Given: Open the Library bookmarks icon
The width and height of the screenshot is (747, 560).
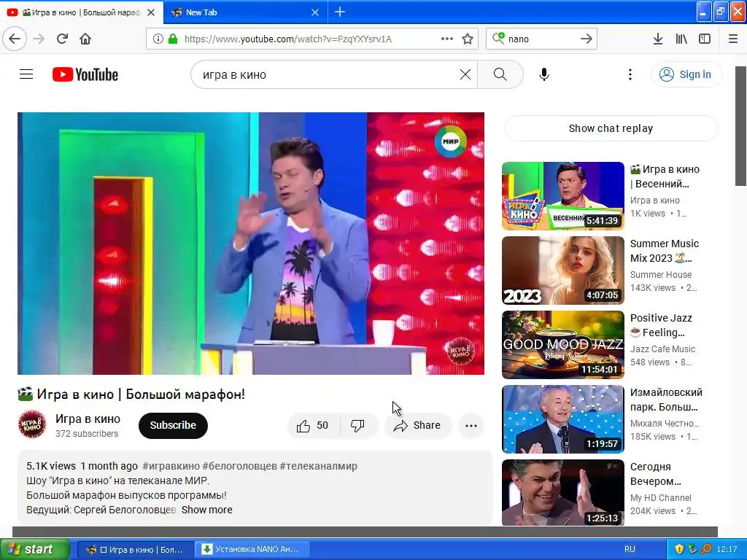Looking at the screenshot, I should pos(681,39).
